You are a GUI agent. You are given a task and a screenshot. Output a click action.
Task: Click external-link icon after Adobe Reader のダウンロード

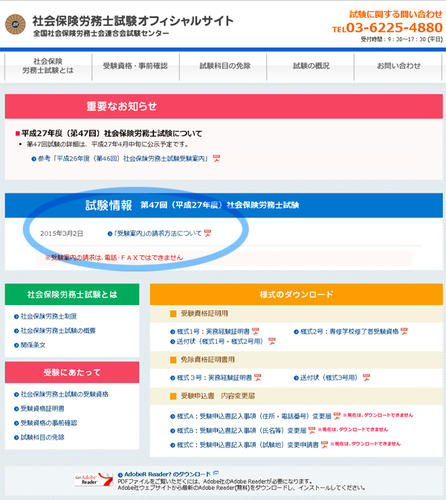pyautogui.click(x=216, y=473)
